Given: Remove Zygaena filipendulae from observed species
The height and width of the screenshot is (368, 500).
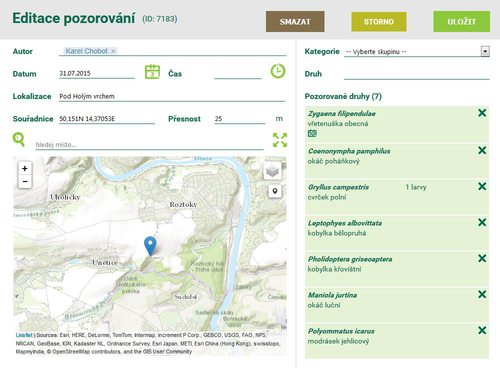Looking at the screenshot, I should pyautogui.click(x=482, y=113).
